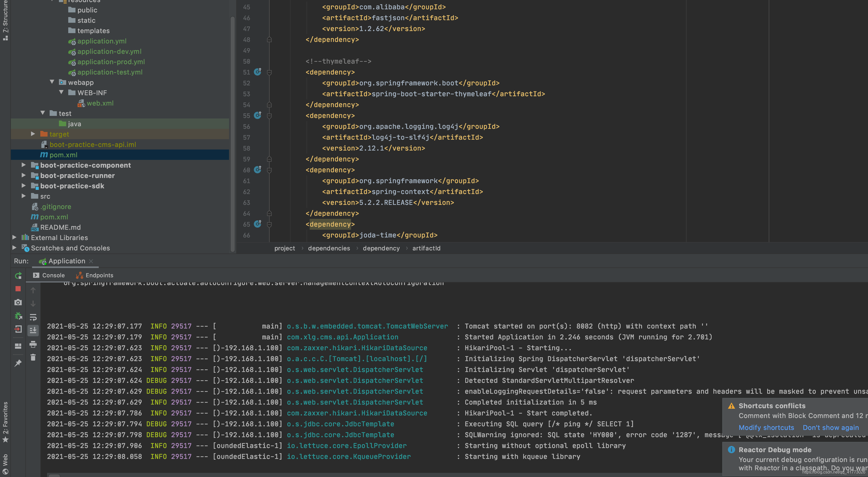Restore layout in the Run panel

[18, 346]
